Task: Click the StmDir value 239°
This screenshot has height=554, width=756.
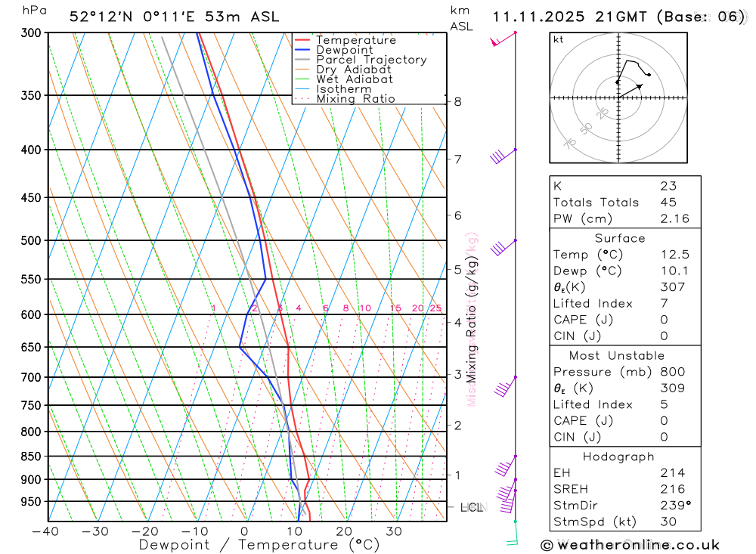Action: [675, 506]
